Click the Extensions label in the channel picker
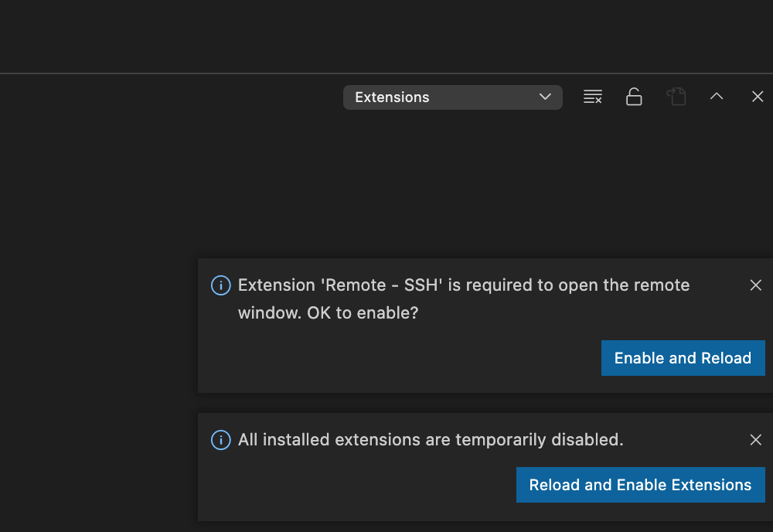This screenshot has height=532, width=773. (x=392, y=97)
